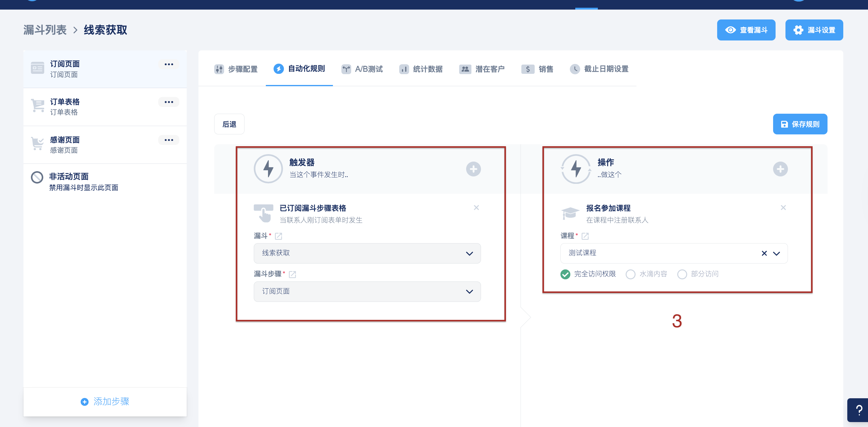Click the 后退 back button
This screenshot has height=427, width=868.
click(x=229, y=124)
